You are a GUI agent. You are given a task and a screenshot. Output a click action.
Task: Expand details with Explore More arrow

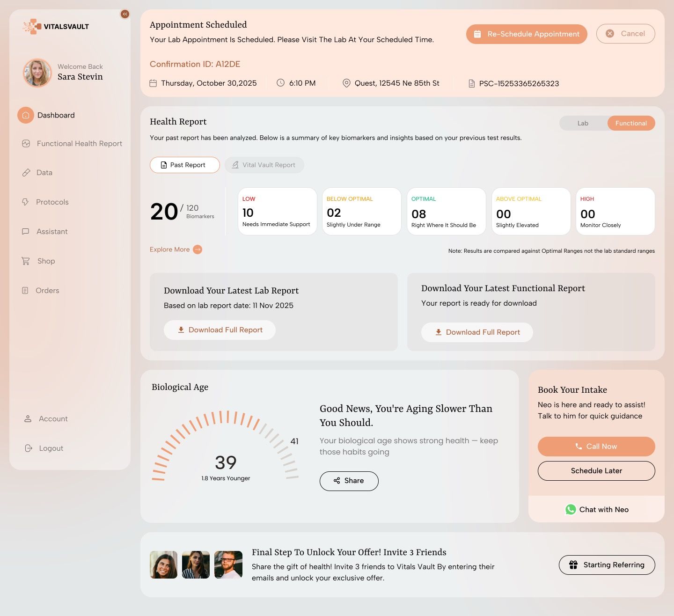[198, 249]
